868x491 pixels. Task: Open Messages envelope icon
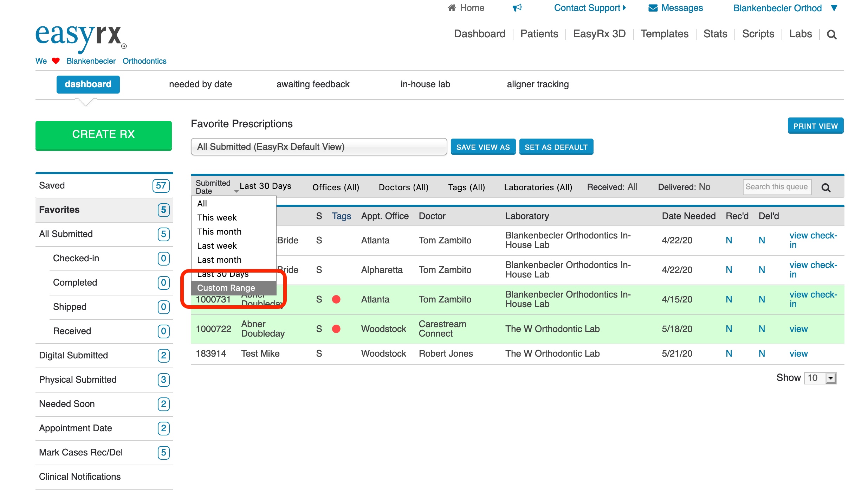point(653,8)
